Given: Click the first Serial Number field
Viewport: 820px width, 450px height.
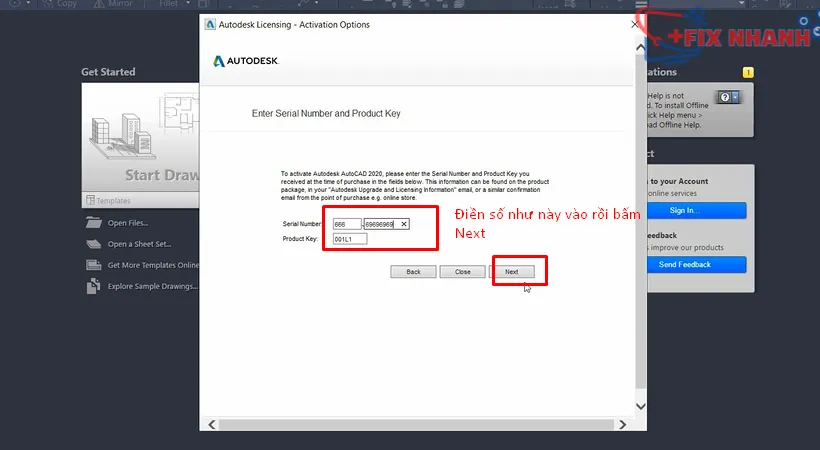Looking at the screenshot, I should (347, 224).
